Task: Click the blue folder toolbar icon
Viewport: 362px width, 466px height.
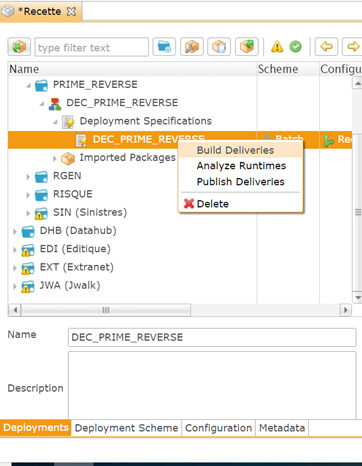Action: (x=164, y=47)
